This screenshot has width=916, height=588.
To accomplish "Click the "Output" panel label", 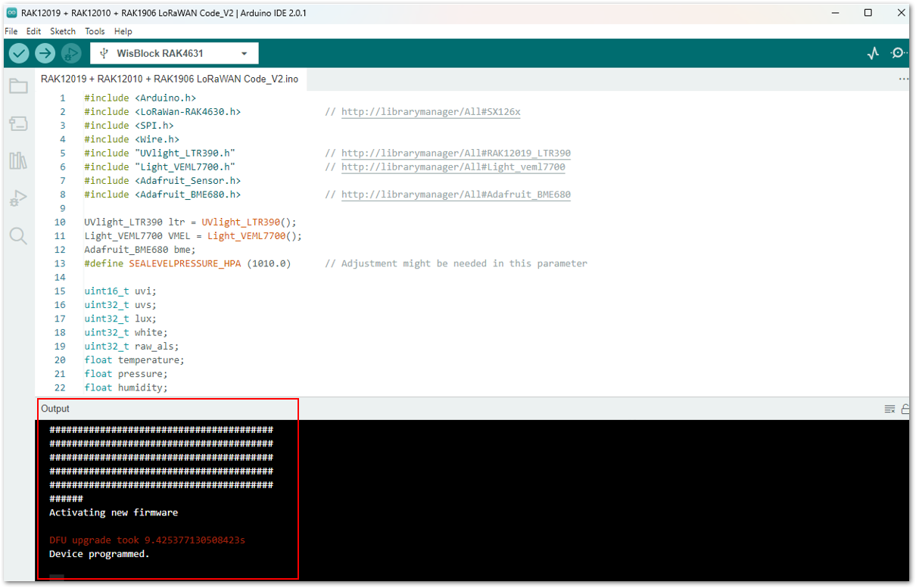I will pos(55,409).
